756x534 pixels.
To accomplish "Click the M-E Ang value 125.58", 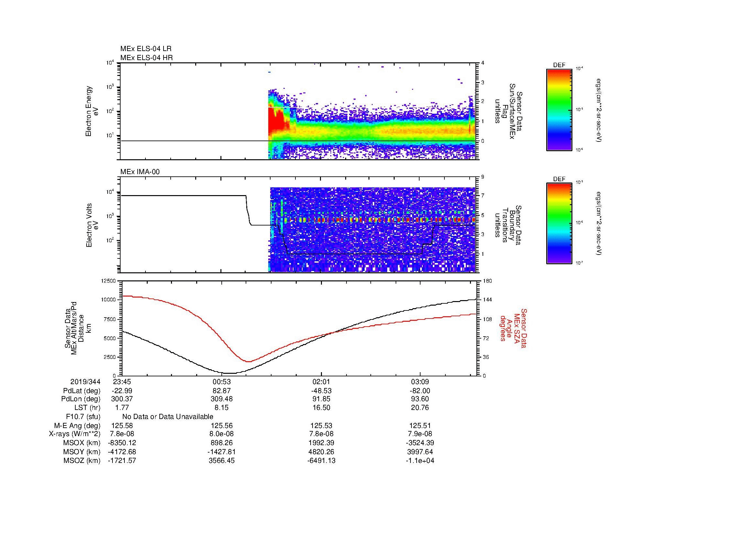I will [122, 425].
